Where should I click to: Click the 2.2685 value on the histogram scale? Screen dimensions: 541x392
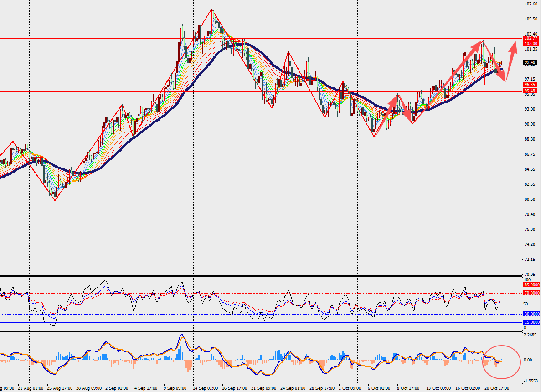[x=531, y=335]
